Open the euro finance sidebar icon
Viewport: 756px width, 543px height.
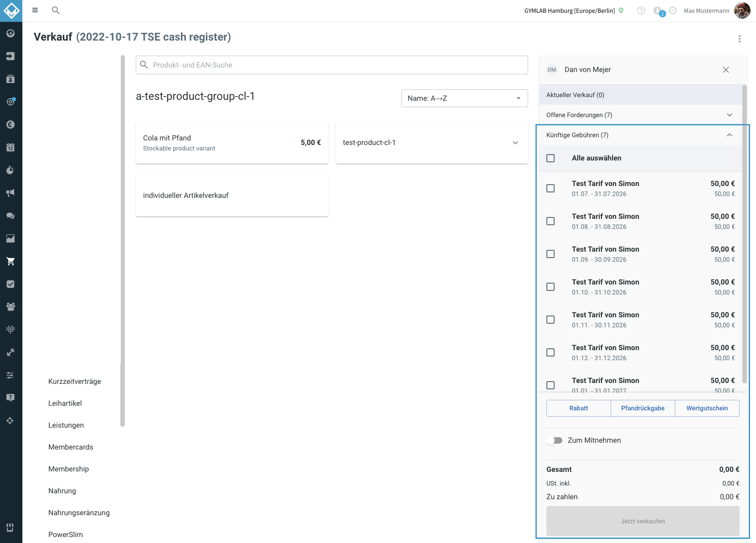click(10, 124)
